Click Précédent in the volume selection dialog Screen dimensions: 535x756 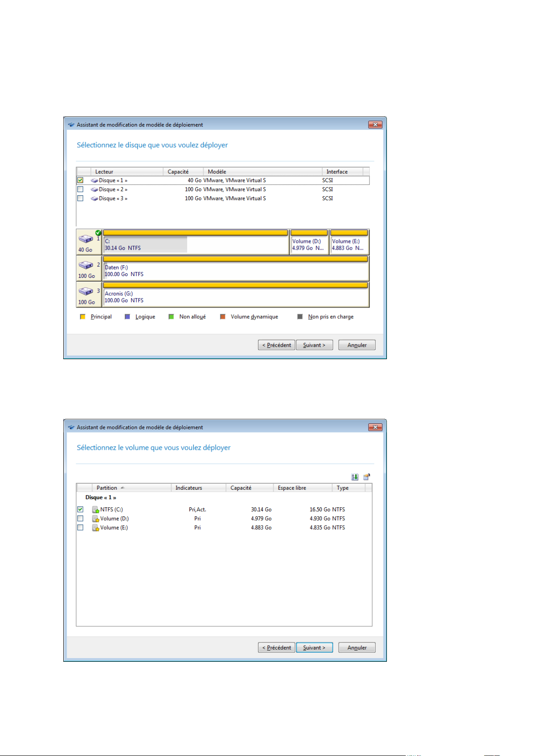(x=276, y=648)
